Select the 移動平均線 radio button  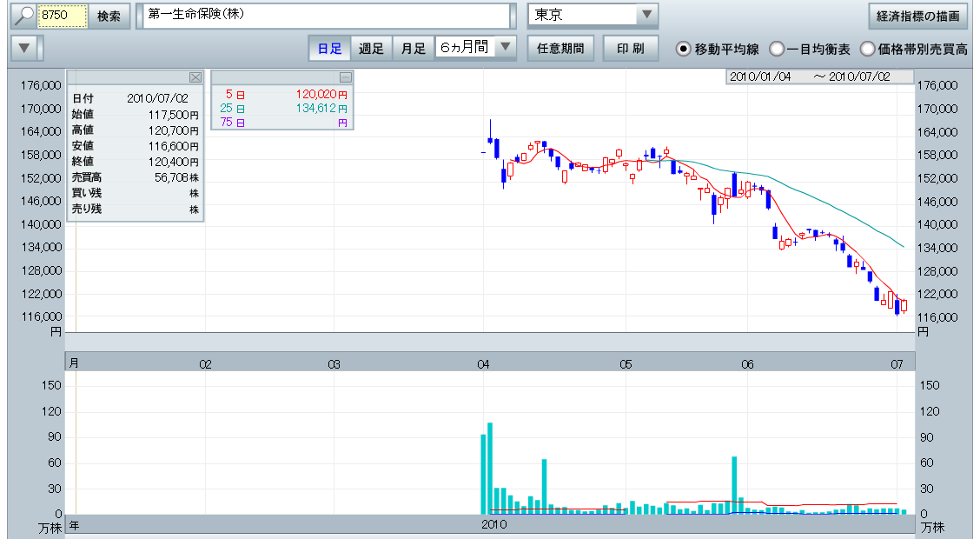(x=684, y=49)
